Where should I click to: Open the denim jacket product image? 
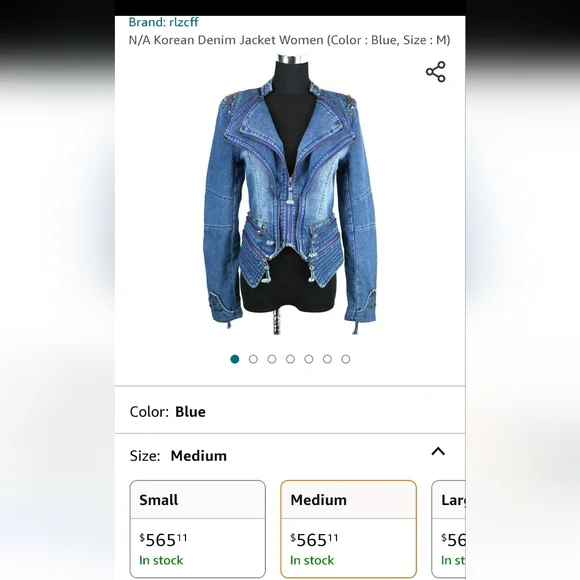click(x=290, y=194)
